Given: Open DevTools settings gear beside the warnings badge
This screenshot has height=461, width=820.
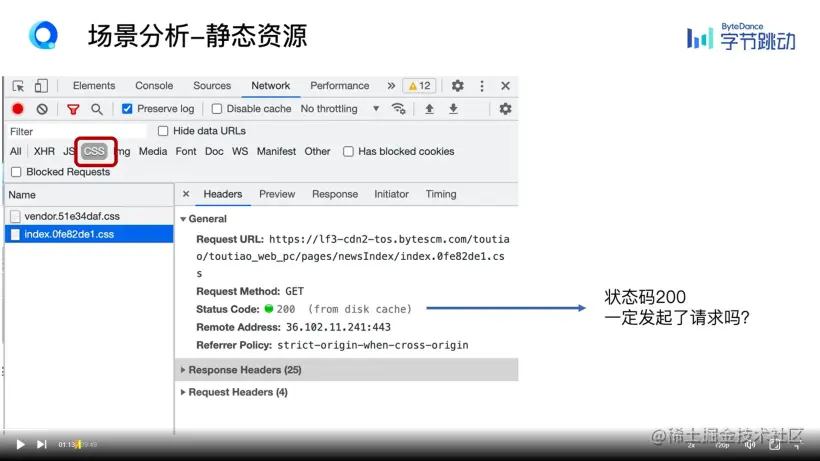Looking at the screenshot, I should click(458, 86).
